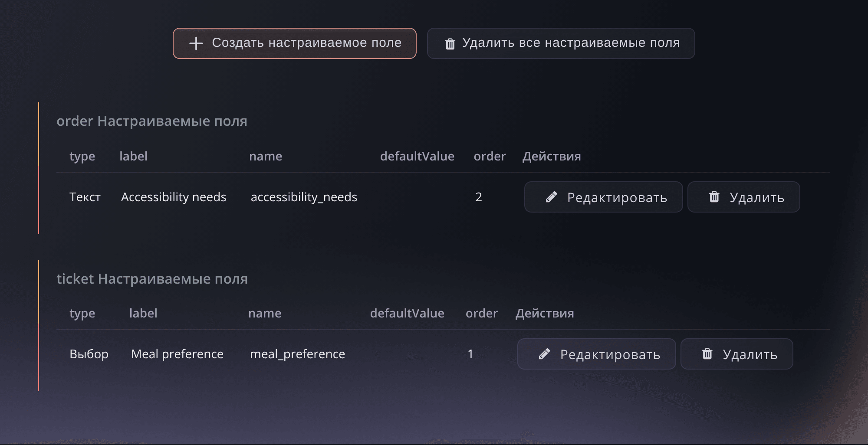Click the order column header in order table
The height and width of the screenshot is (445, 868).
click(490, 156)
